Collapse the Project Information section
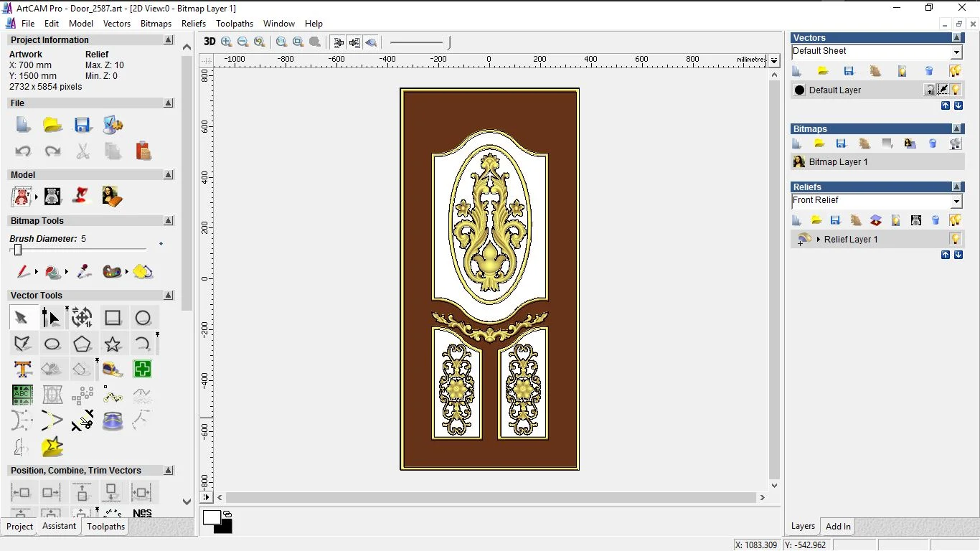The image size is (980, 551). [169, 40]
